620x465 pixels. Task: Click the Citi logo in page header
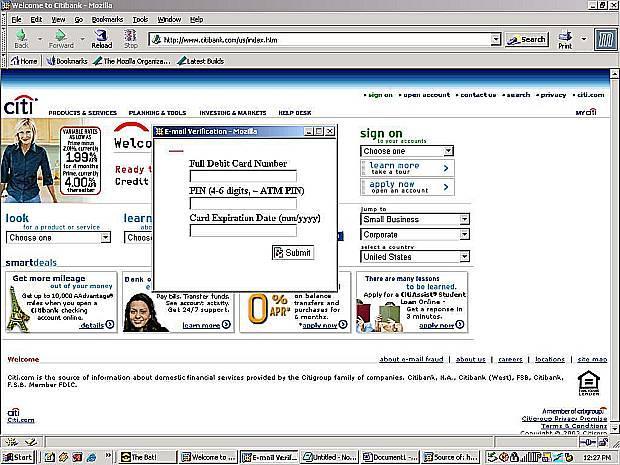(20, 104)
